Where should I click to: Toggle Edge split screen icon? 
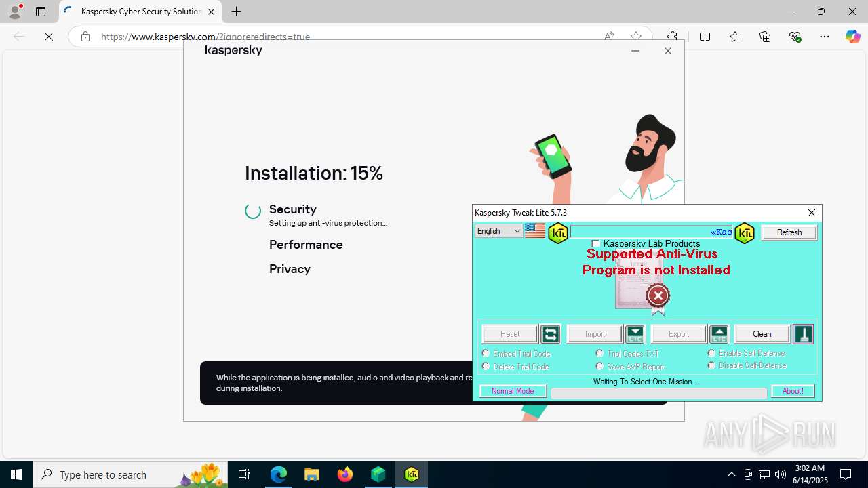point(705,37)
